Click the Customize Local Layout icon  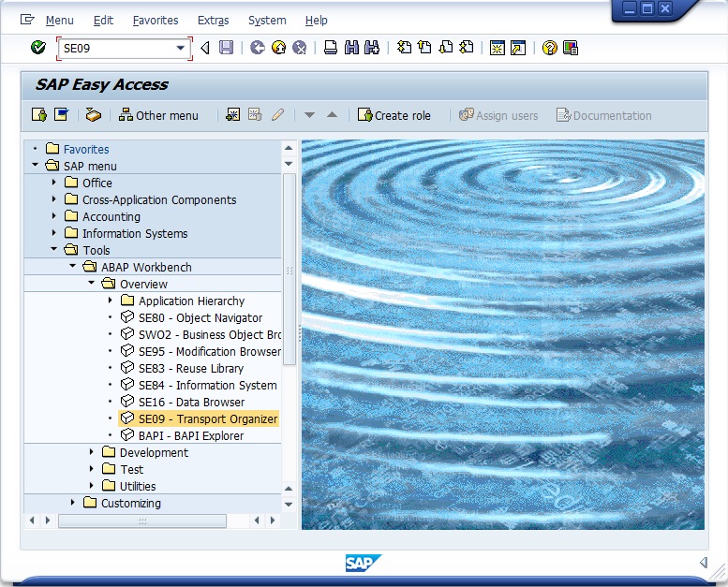[x=571, y=48]
